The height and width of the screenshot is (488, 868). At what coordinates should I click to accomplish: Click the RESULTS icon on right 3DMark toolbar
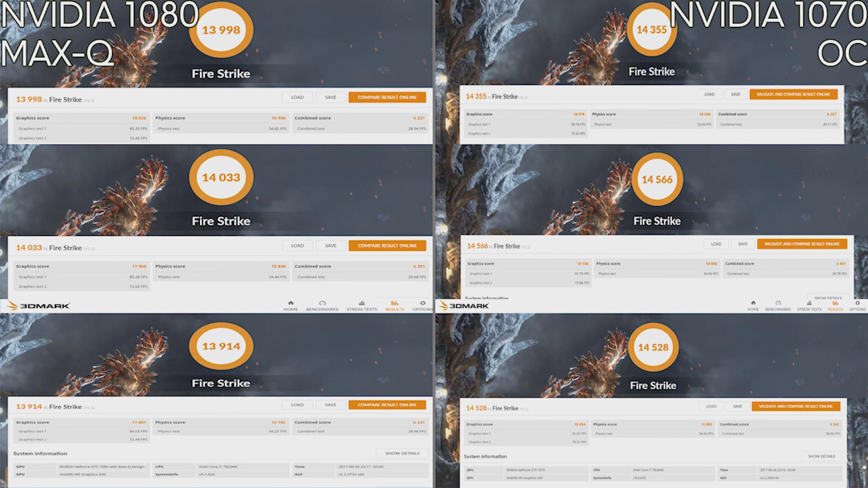(x=835, y=305)
